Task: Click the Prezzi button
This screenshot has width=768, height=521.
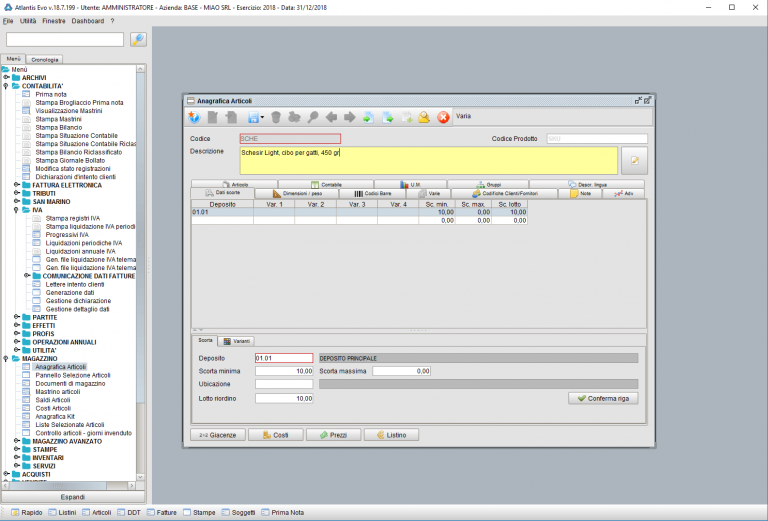Action: (333, 435)
